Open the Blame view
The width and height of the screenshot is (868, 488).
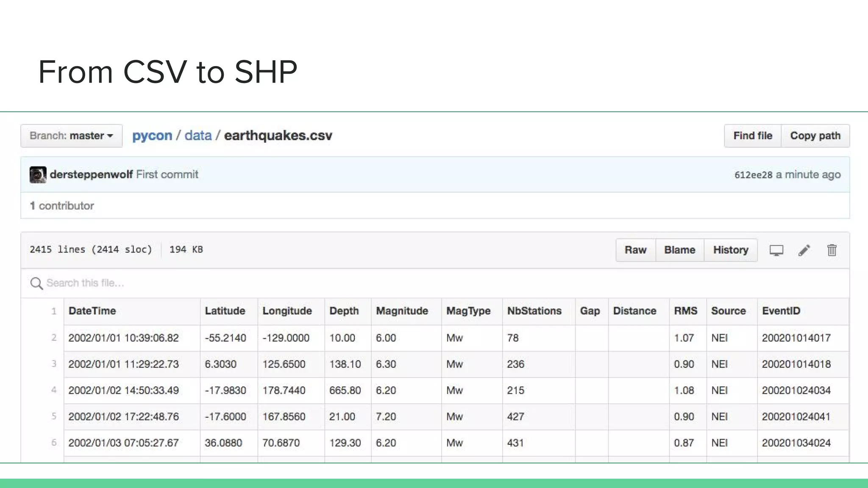click(679, 250)
